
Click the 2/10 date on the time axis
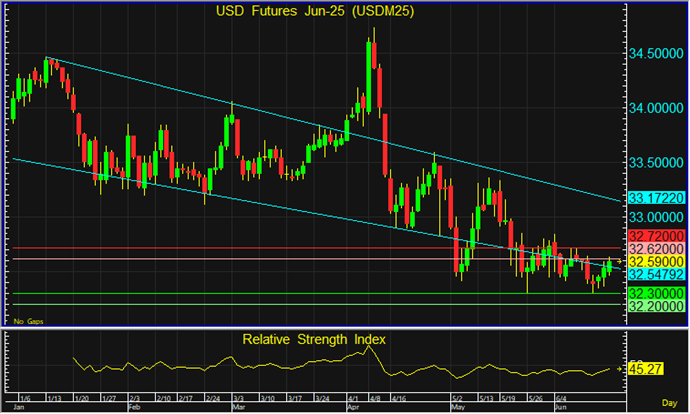pos(164,399)
